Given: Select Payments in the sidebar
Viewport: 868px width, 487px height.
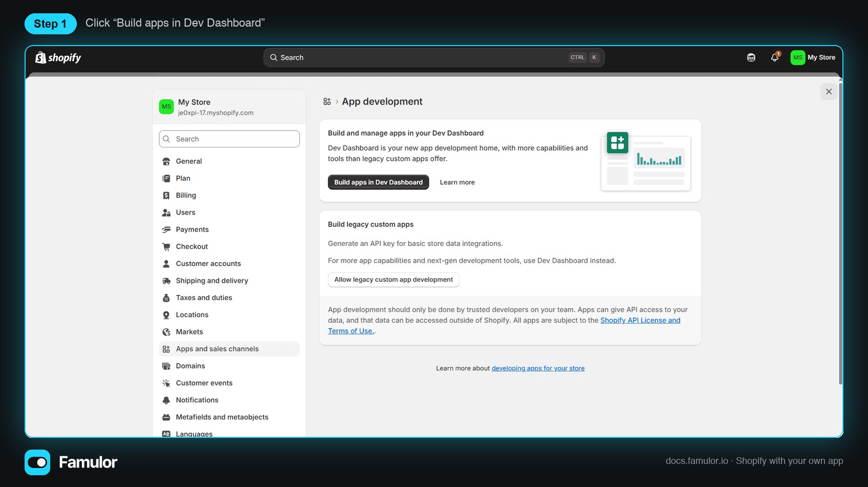Looking at the screenshot, I should (229, 229).
